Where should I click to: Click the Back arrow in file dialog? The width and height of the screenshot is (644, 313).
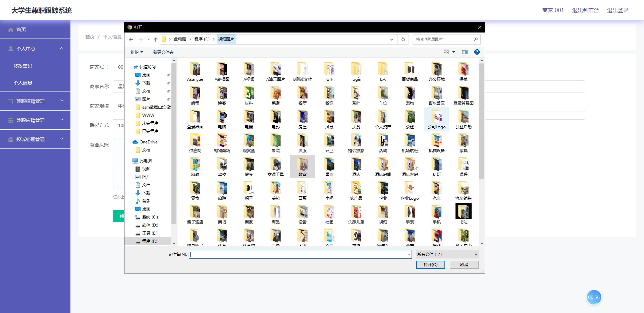coord(131,40)
